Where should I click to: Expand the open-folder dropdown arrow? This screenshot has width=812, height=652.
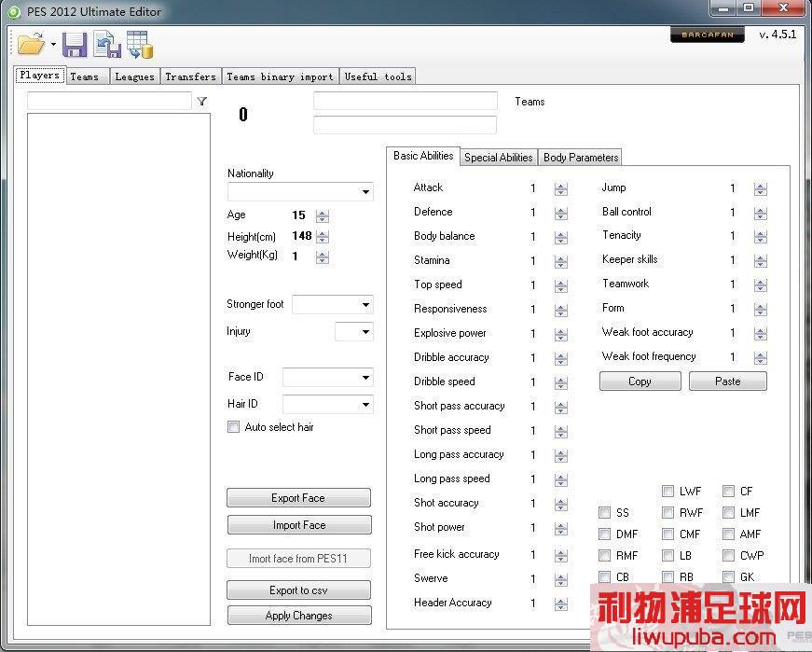point(53,45)
